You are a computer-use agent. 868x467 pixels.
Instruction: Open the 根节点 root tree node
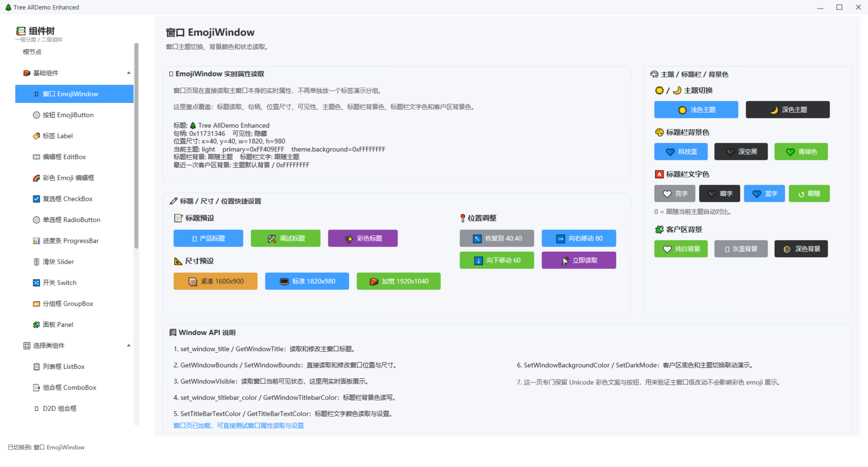32,52
